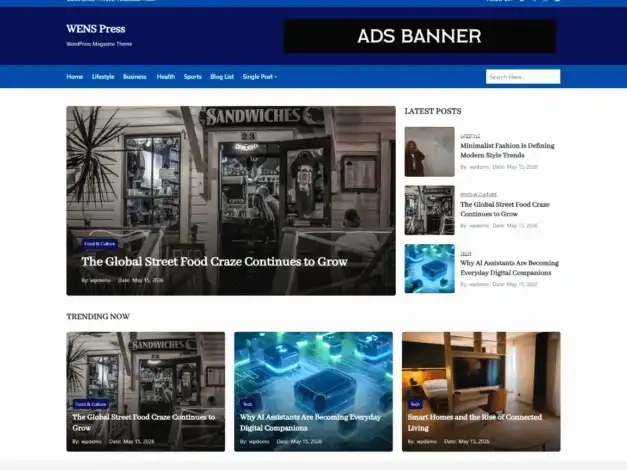This screenshot has height=470, width=627.
Task: Click Tech category in Latest Posts
Action: (x=465, y=254)
